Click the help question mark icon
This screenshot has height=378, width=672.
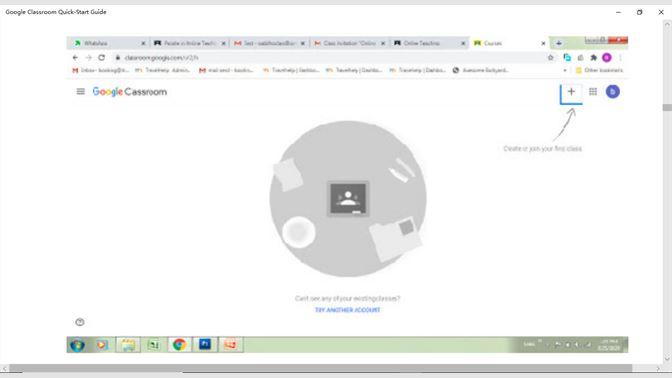pyautogui.click(x=80, y=322)
